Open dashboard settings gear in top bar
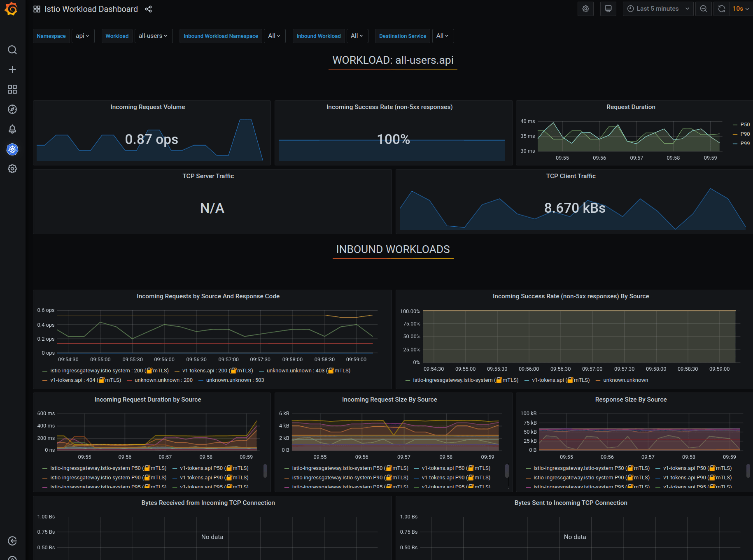 [x=585, y=9]
